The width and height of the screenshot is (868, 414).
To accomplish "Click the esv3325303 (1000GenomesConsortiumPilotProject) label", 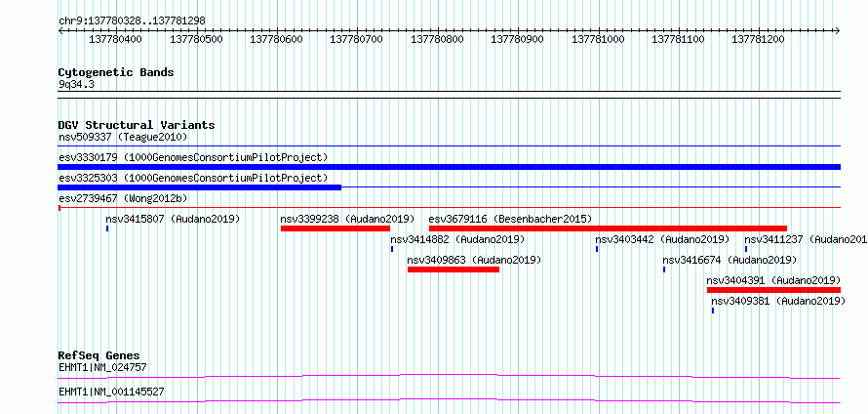I will tap(193, 178).
